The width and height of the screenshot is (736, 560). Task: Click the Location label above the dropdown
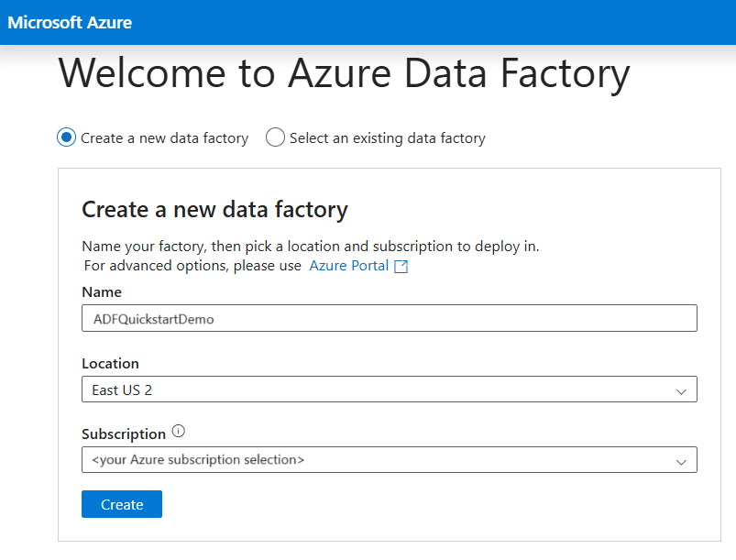click(x=110, y=363)
